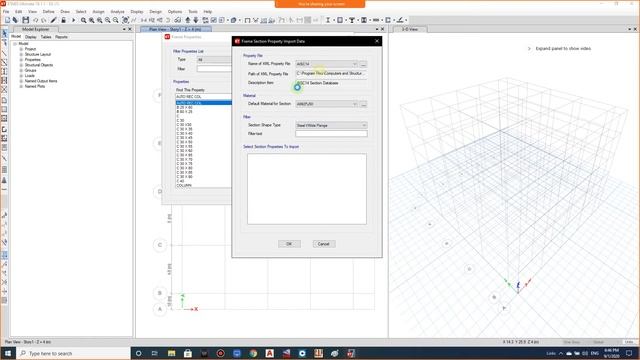The height and width of the screenshot is (360, 640).
Task: Expand the Groups tree node
Action: pos(21,70)
